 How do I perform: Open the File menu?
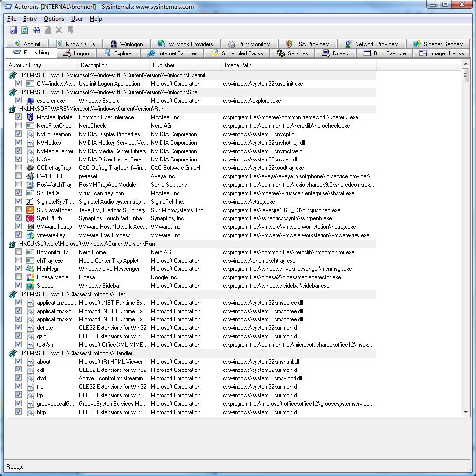tap(12, 19)
